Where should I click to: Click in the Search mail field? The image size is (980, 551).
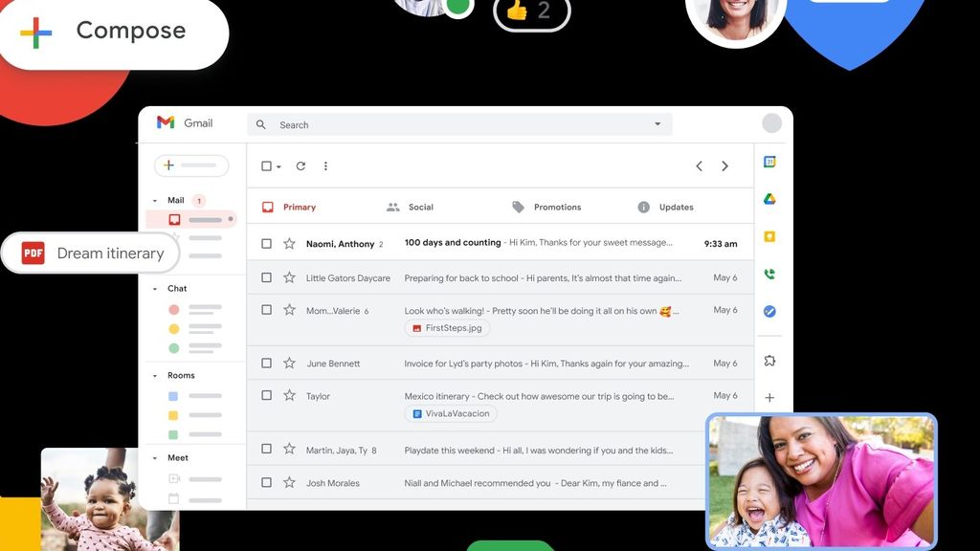click(x=459, y=124)
